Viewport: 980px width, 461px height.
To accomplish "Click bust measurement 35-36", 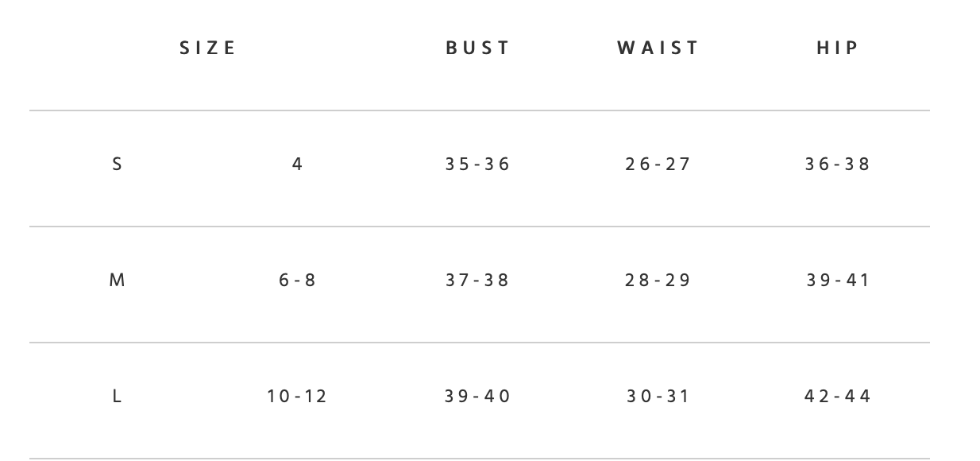I will pyautogui.click(x=478, y=165).
